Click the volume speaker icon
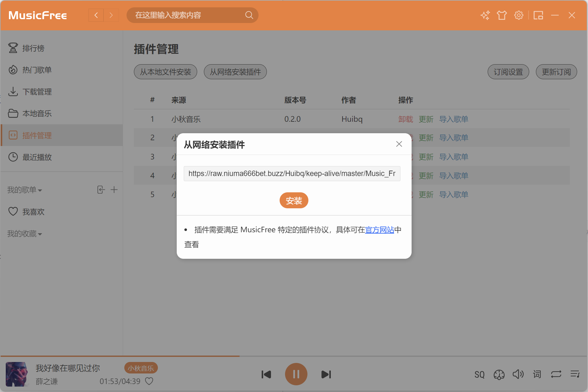Viewport: 588px width, 392px height. pos(518,374)
